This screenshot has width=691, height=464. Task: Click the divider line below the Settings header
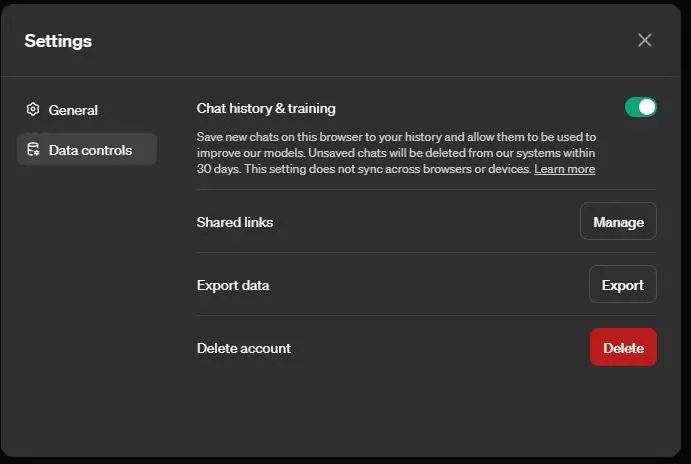coord(345,76)
